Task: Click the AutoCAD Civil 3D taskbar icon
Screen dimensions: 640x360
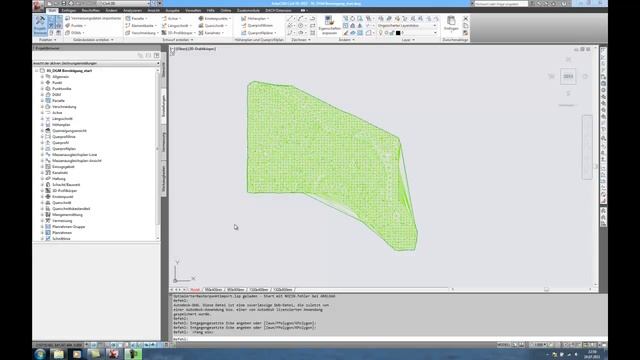Action: coord(114,354)
